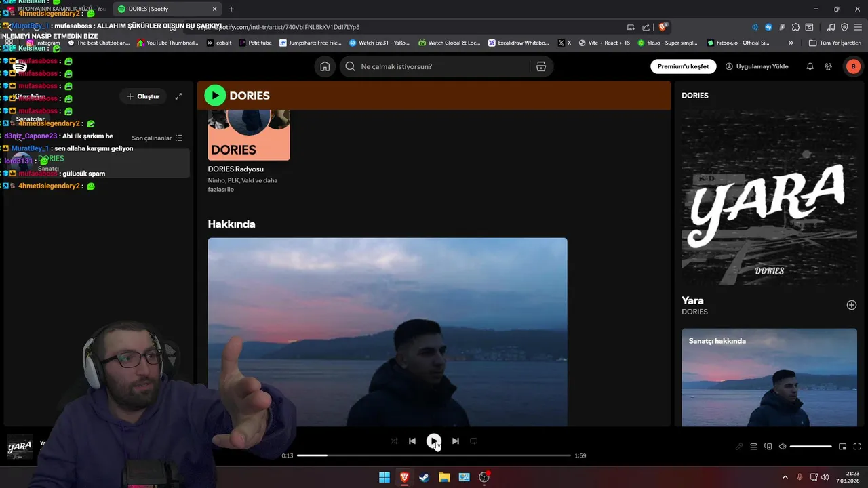Viewport: 868px width, 488px height.
Task: Open the Petit tube bookmark
Action: pos(256,43)
